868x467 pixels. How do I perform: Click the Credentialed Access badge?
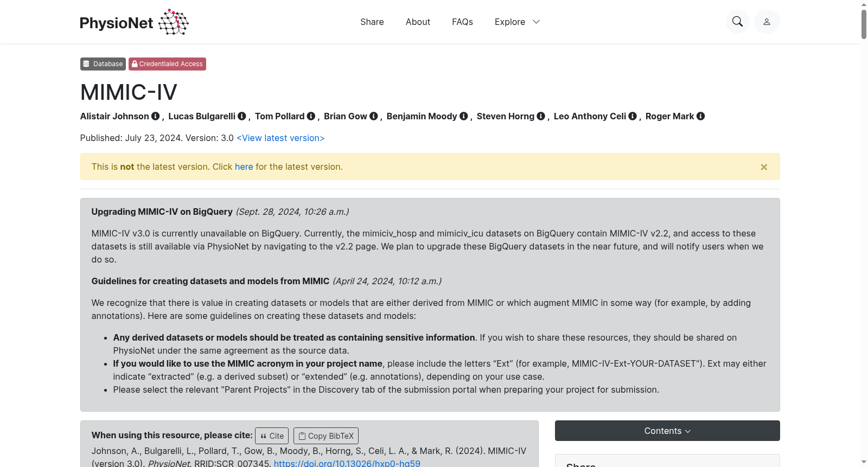point(167,64)
